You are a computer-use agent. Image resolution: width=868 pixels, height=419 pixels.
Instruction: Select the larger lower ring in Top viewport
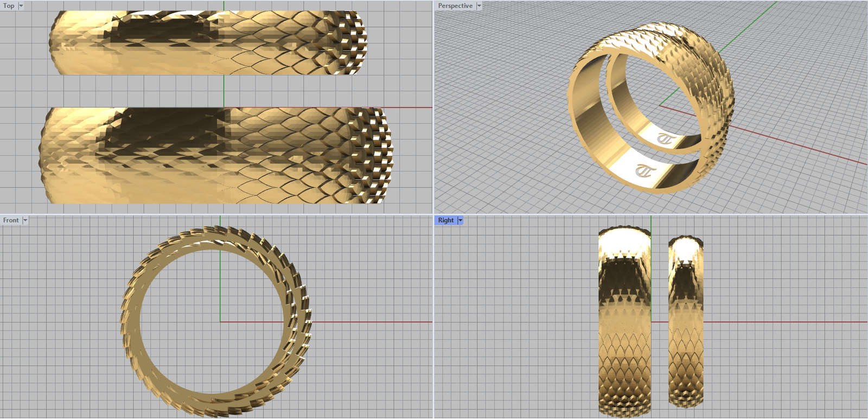(217, 157)
